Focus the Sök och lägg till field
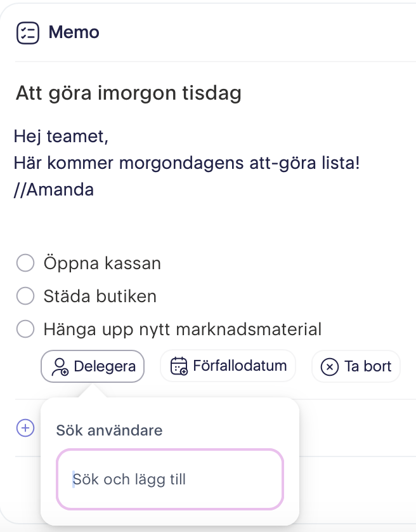416x532 pixels. point(170,479)
